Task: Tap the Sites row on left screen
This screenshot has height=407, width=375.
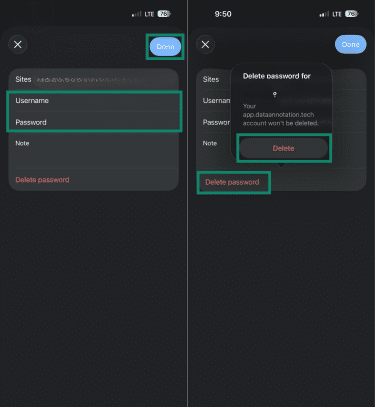Action: (x=94, y=79)
